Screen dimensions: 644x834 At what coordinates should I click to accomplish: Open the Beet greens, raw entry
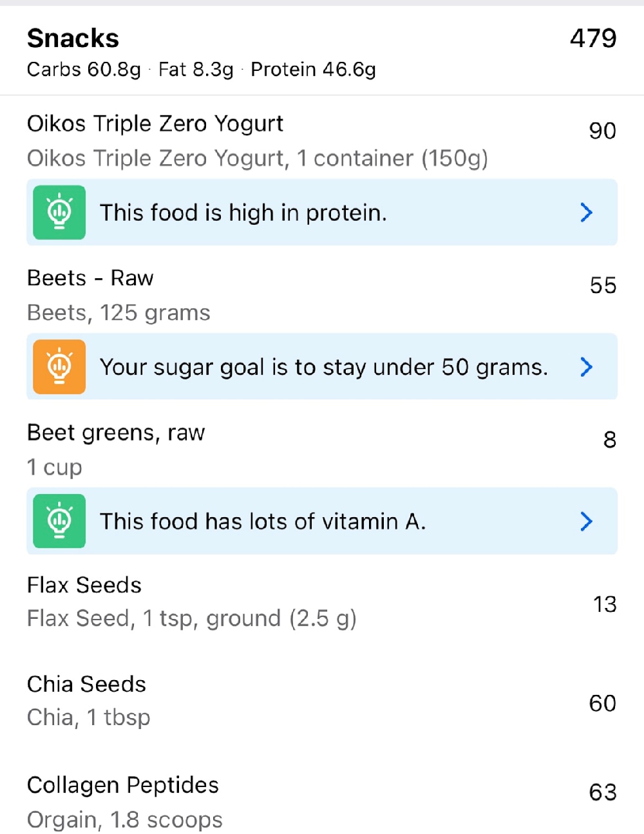(116, 433)
